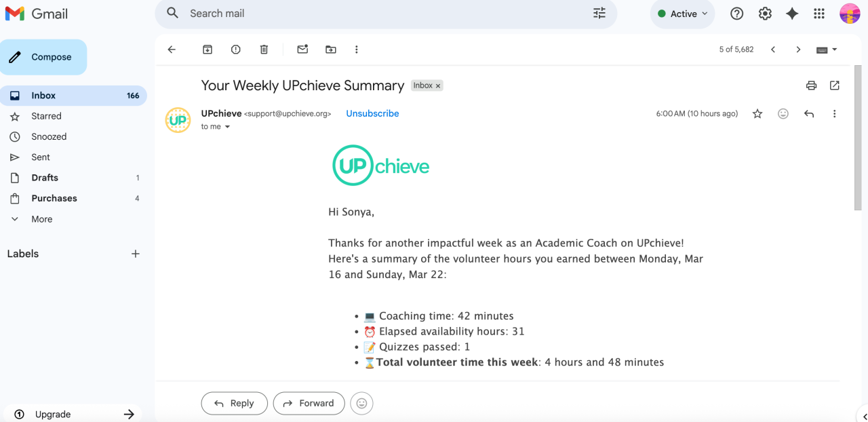The width and height of the screenshot is (868, 422).
Task: Click the Search mail field
Action: click(x=386, y=14)
